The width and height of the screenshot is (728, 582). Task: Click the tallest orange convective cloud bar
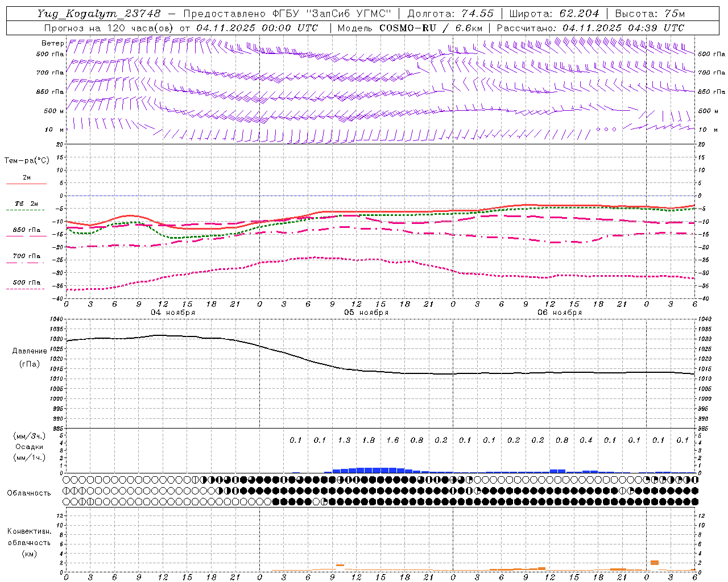click(x=655, y=563)
